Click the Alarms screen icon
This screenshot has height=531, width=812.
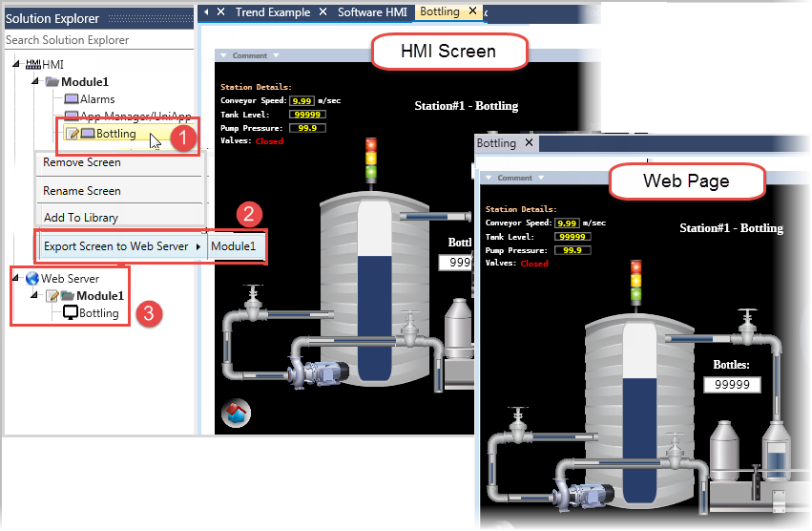click(x=72, y=98)
